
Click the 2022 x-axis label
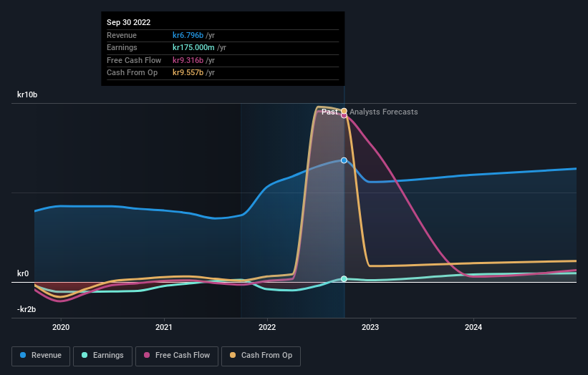click(x=267, y=327)
